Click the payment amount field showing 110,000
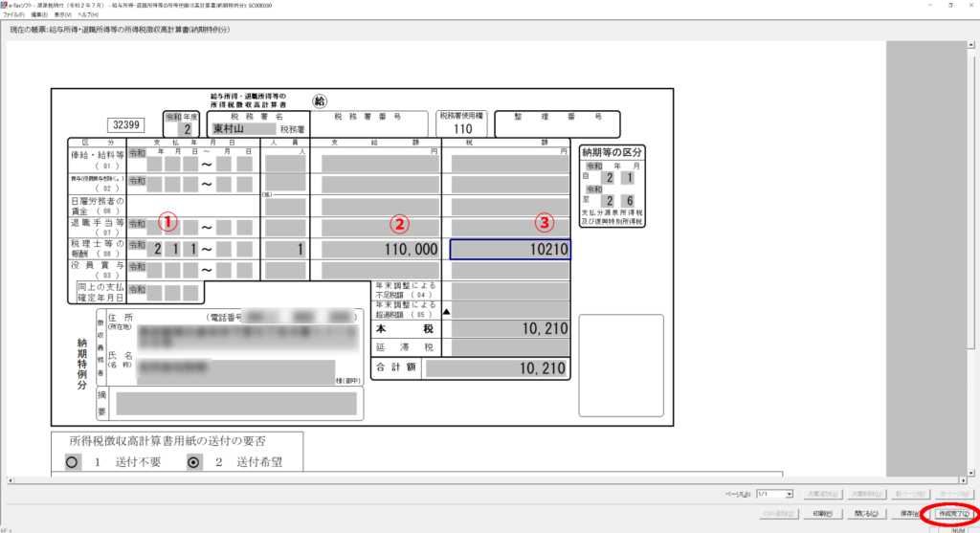Viewport: 980px width, 533px height. pos(380,250)
